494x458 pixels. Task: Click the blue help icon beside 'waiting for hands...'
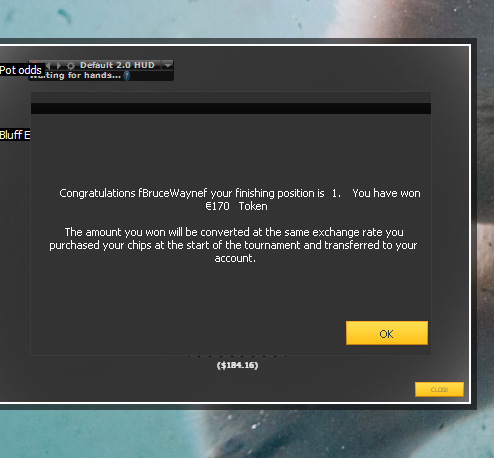click(127, 76)
